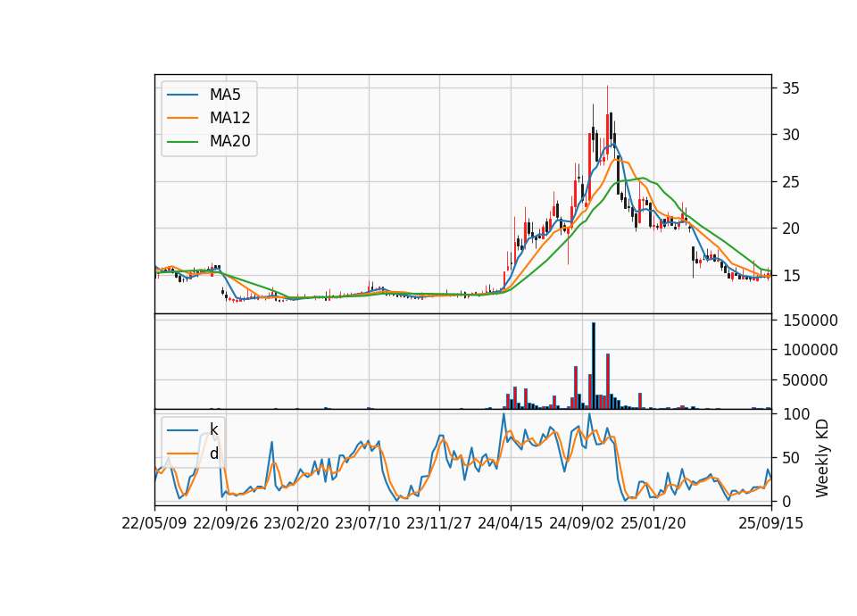Click the MA5 legend label
857x616 pixels.
coord(225,95)
